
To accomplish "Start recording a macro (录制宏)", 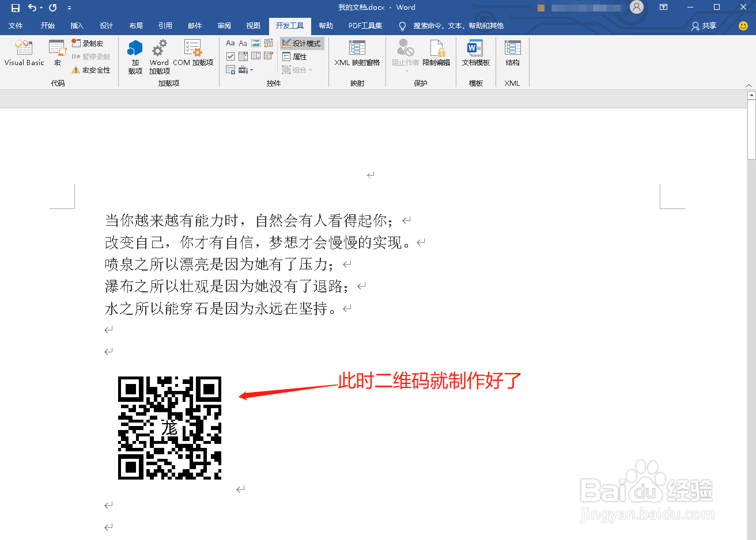I will [x=88, y=43].
